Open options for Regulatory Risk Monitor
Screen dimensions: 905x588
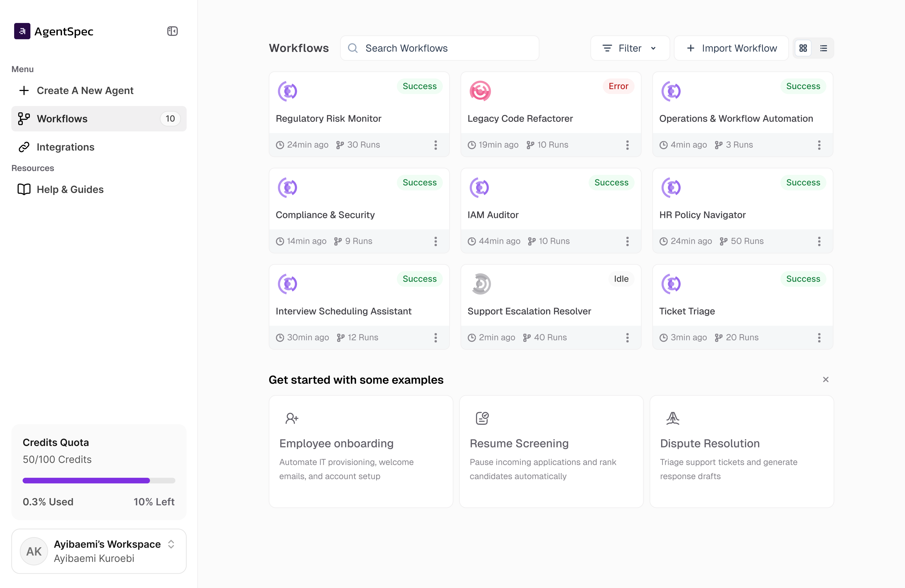pos(436,145)
